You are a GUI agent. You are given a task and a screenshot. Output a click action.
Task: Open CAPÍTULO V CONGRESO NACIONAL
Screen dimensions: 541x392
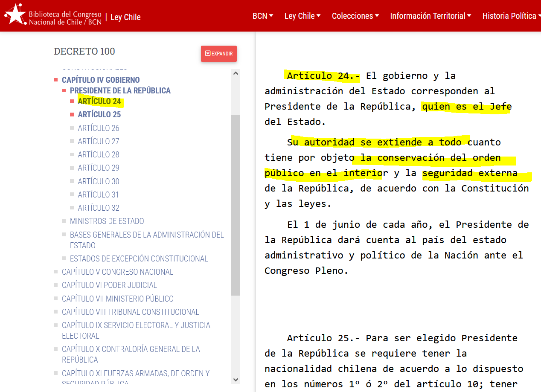click(x=118, y=272)
